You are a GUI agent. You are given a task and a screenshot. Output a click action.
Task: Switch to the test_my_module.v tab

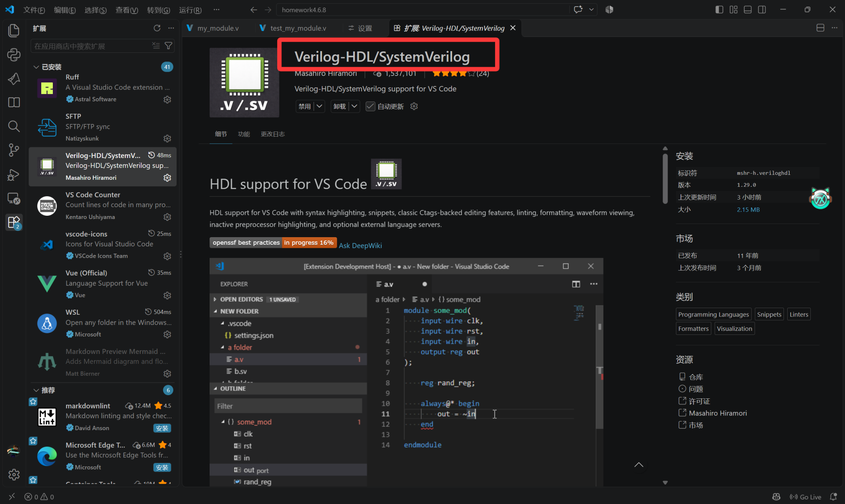tap(297, 28)
